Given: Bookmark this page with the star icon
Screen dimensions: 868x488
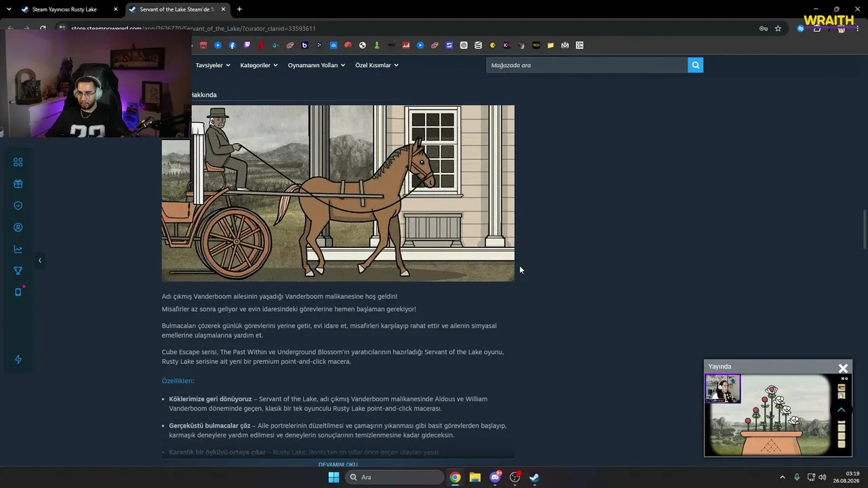Looking at the screenshot, I should coord(778,28).
